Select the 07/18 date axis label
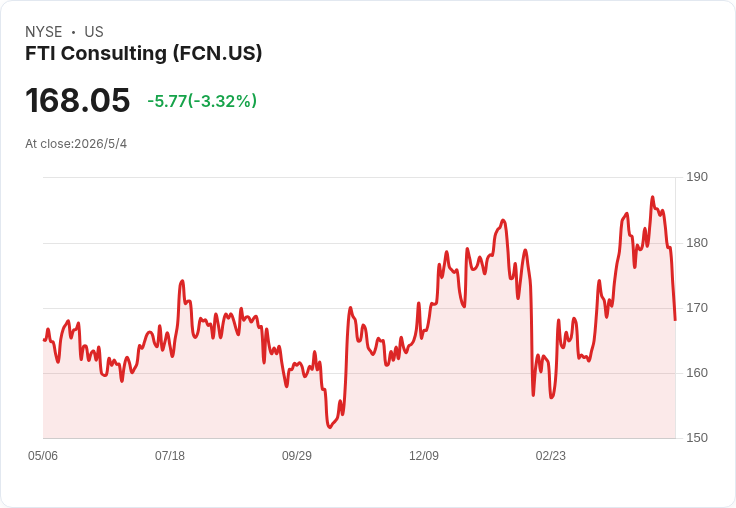Screen dimensions: 736x508 [x=170, y=455]
